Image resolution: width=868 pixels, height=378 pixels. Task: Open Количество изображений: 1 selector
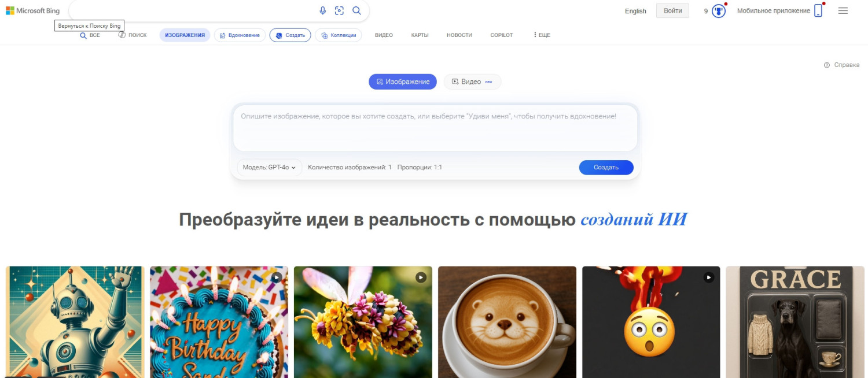[x=350, y=167]
